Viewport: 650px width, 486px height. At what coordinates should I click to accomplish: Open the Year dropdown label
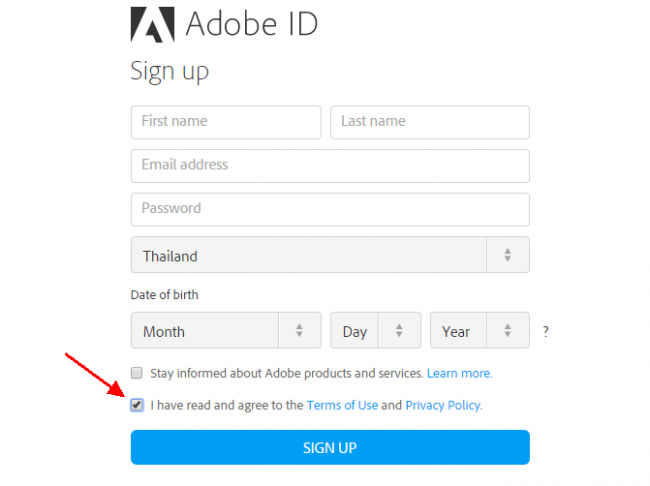click(456, 331)
